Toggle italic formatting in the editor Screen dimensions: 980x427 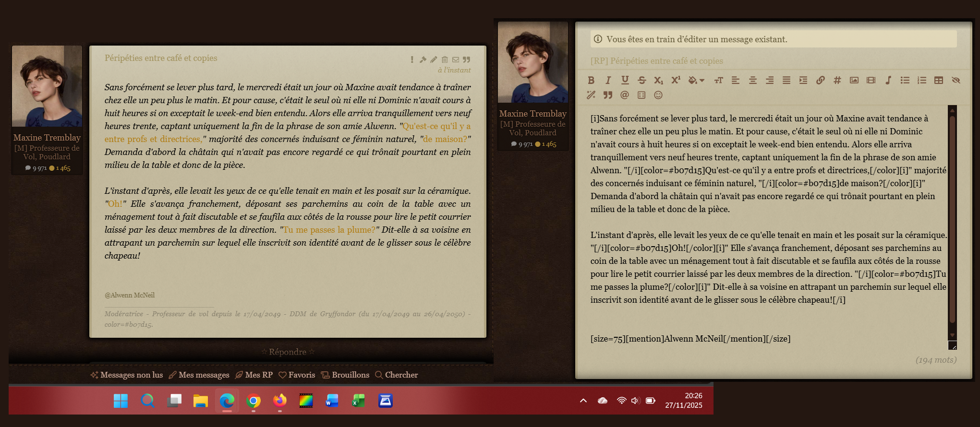tap(608, 80)
